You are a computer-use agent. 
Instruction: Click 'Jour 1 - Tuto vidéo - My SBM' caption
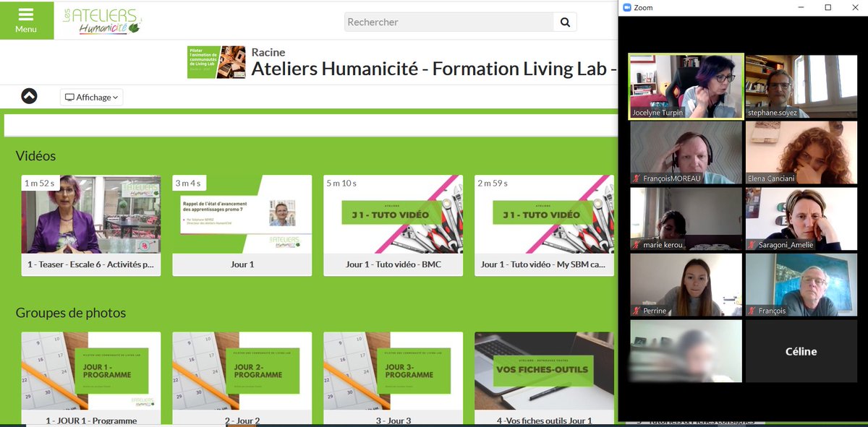[x=544, y=264]
